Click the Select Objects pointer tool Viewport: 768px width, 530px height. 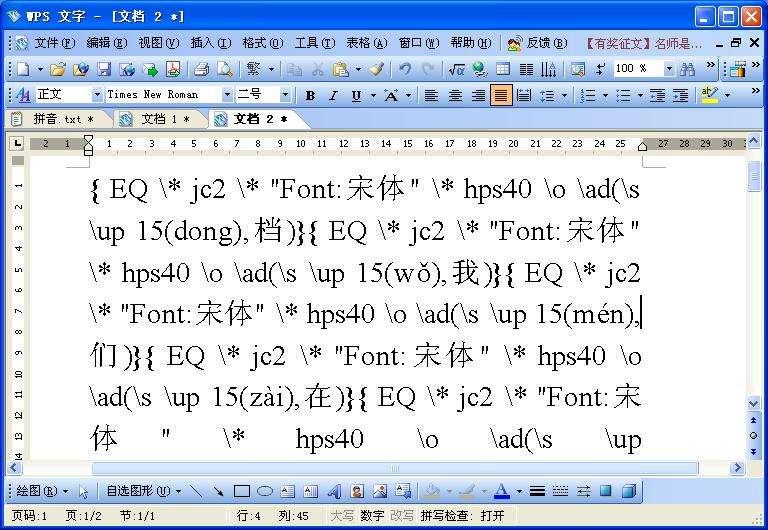tap(83, 491)
